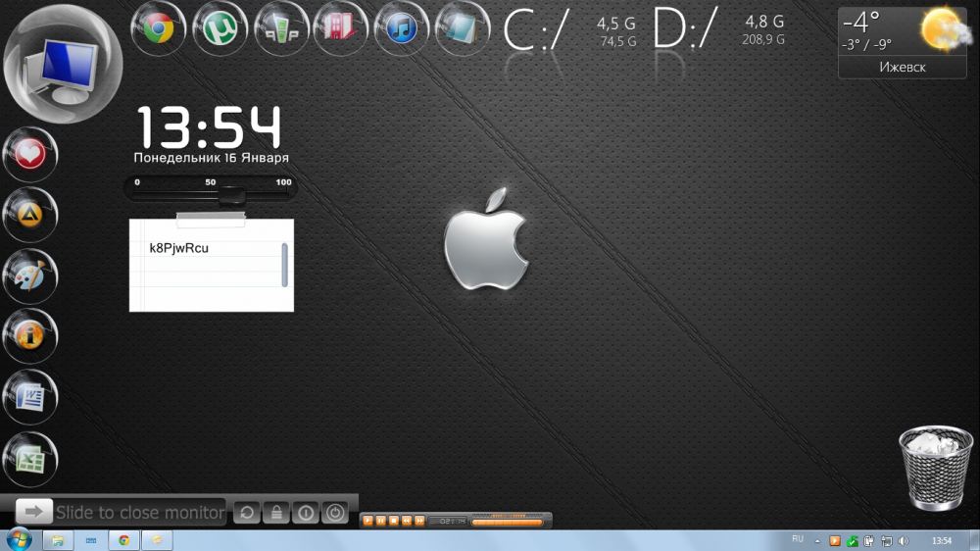980x551 pixels.
Task: Click the orange player tray icon
Action: point(835,541)
